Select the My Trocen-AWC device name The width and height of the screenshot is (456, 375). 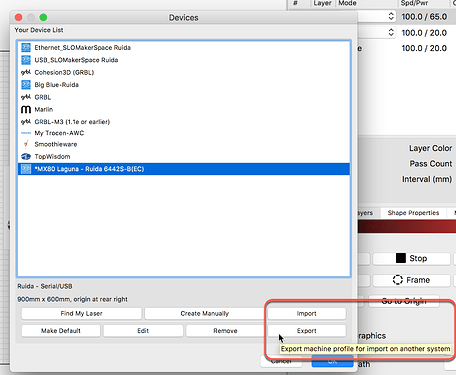[59, 133]
